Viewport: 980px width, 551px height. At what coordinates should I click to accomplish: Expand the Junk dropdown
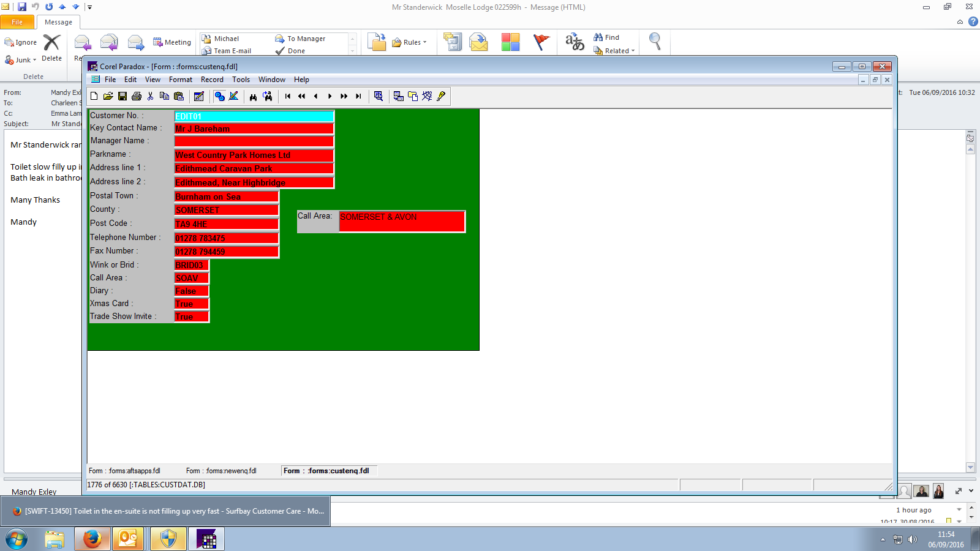coord(21,60)
